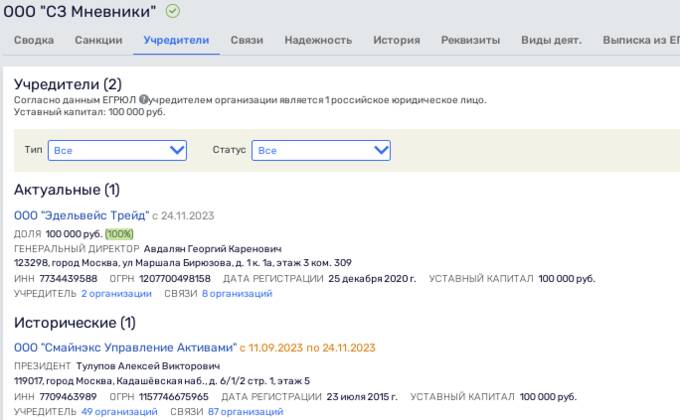
Task: Click the ООО "СЗ Мневники" page title
Action: pyautogui.click(x=80, y=11)
